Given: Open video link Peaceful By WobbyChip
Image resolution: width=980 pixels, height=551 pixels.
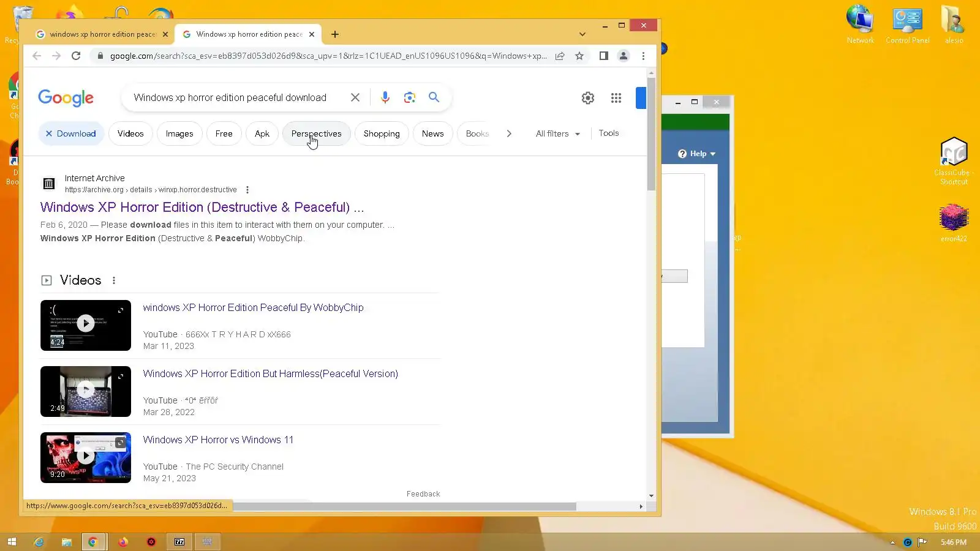Looking at the screenshot, I should pyautogui.click(x=254, y=307).
